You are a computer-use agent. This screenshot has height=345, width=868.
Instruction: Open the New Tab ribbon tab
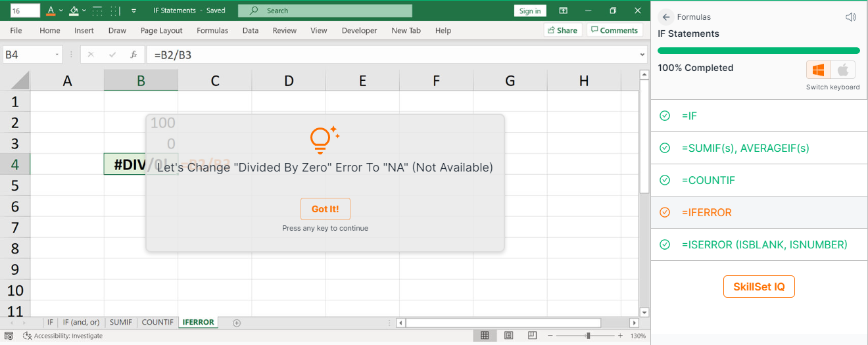click(x=406, y=30)
